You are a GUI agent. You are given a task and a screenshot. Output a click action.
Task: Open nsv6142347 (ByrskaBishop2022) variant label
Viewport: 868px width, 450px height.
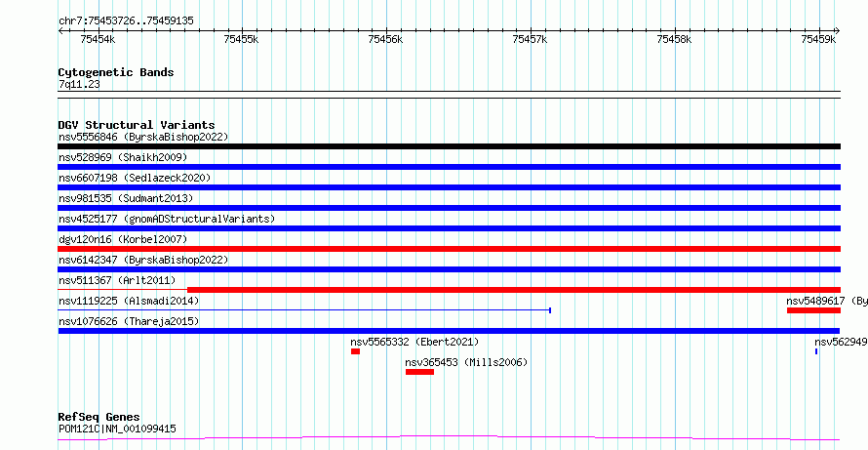(143, 260)
